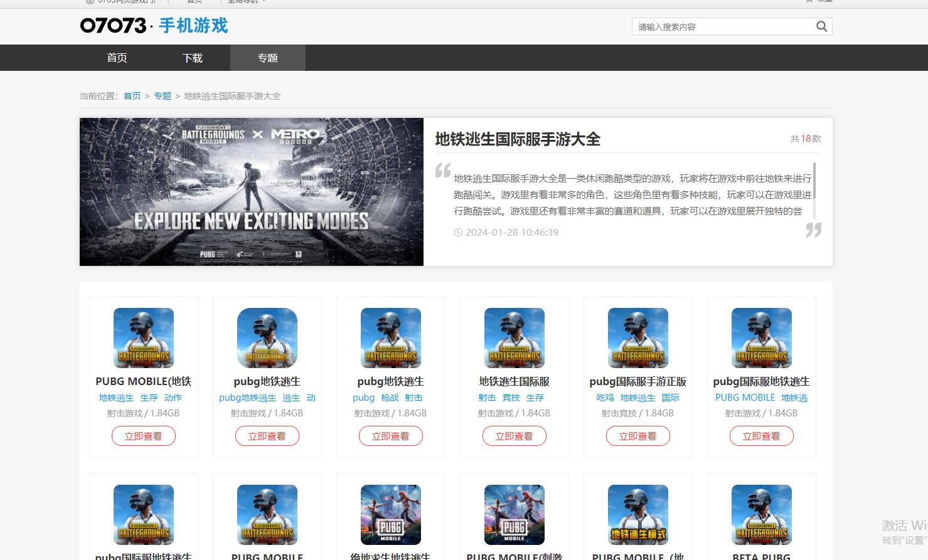928x560 pixels.
Task: Switch to the 首页 tab in navigation
Action: click(x=117, y=58)
